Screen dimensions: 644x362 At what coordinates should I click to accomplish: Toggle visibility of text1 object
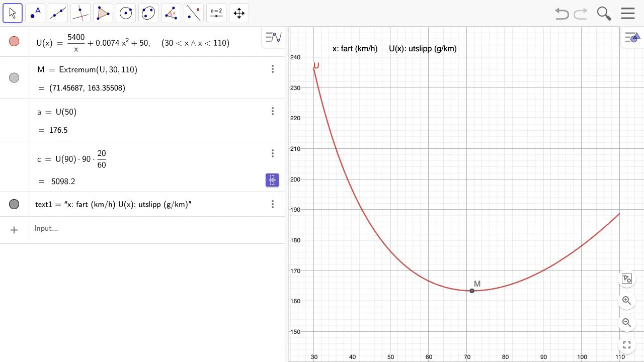click(x=14, y=204)
